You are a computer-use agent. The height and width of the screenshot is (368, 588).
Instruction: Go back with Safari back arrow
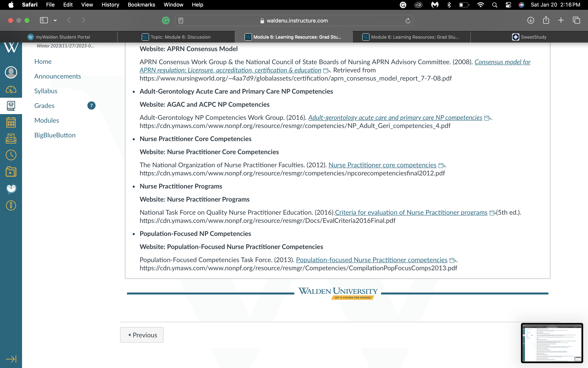[x=69, y=20]
